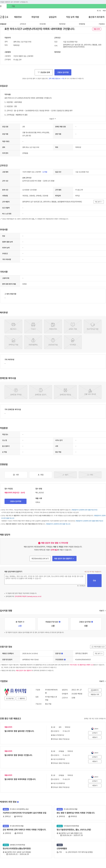Click the 고용24 logo

click(x=4, y=17)
